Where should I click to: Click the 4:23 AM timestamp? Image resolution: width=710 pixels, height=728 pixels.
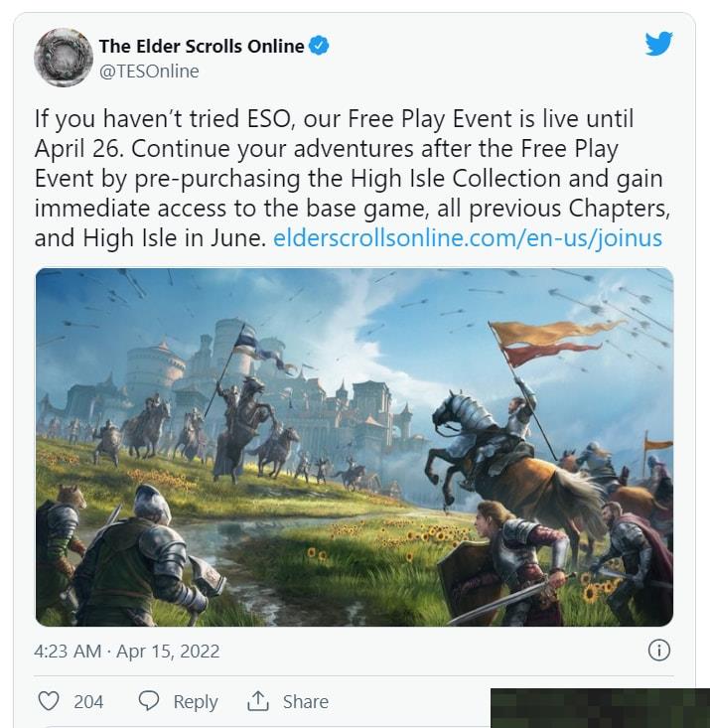(x=68, y=651)
